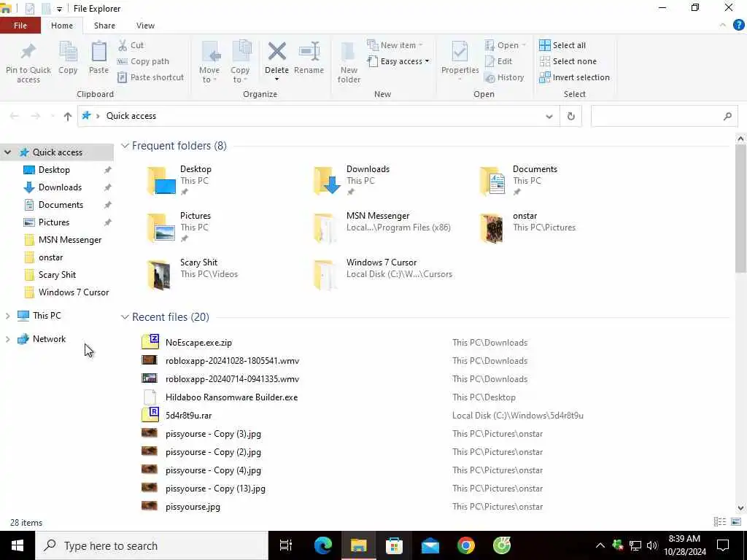Select the Documents folder in Frequent folders

click(519, 181)
